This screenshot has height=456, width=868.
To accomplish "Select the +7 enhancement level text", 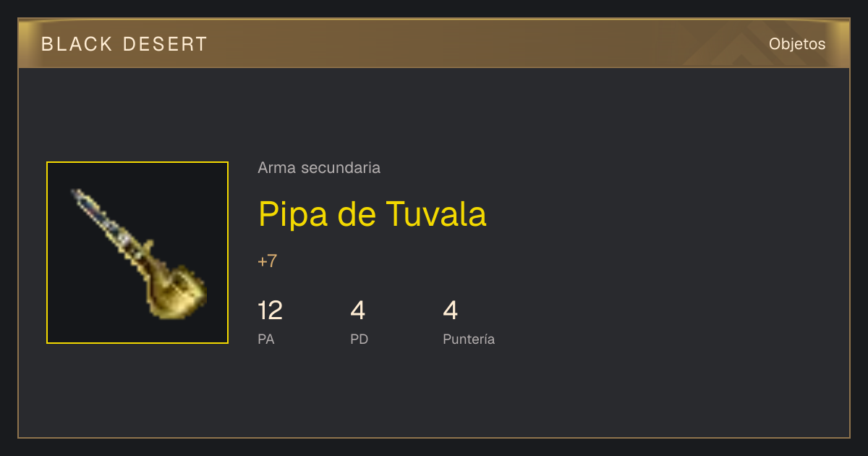I will coord(268,261).
